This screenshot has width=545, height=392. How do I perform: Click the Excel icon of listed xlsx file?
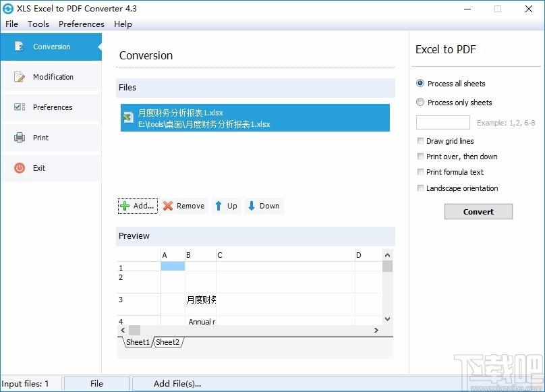pos(128,117)
